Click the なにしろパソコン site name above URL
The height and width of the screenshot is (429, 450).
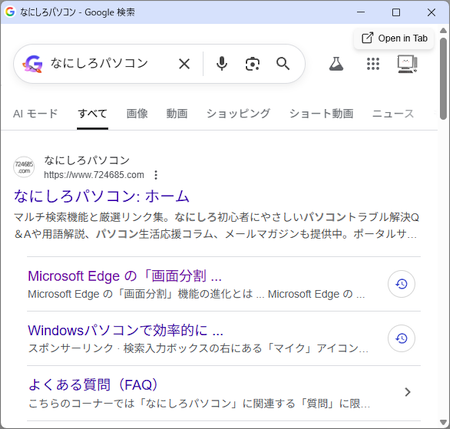(87, 160)
